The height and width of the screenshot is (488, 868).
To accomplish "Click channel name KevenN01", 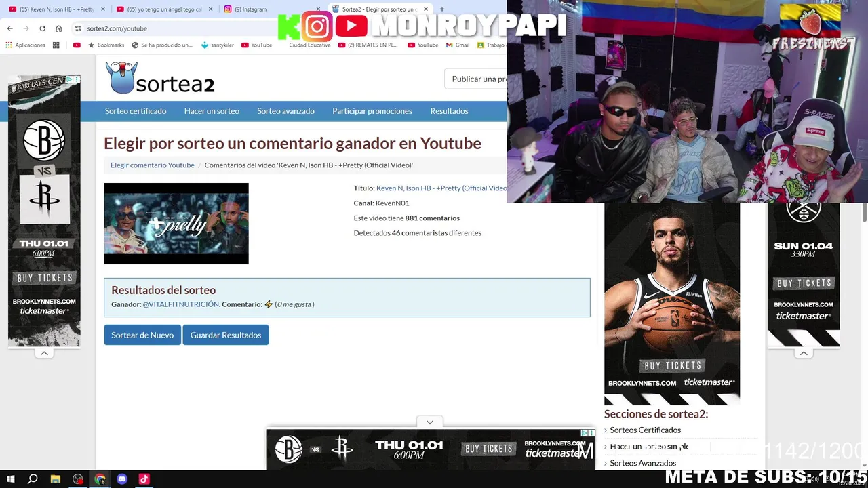I will pos(392,203).
